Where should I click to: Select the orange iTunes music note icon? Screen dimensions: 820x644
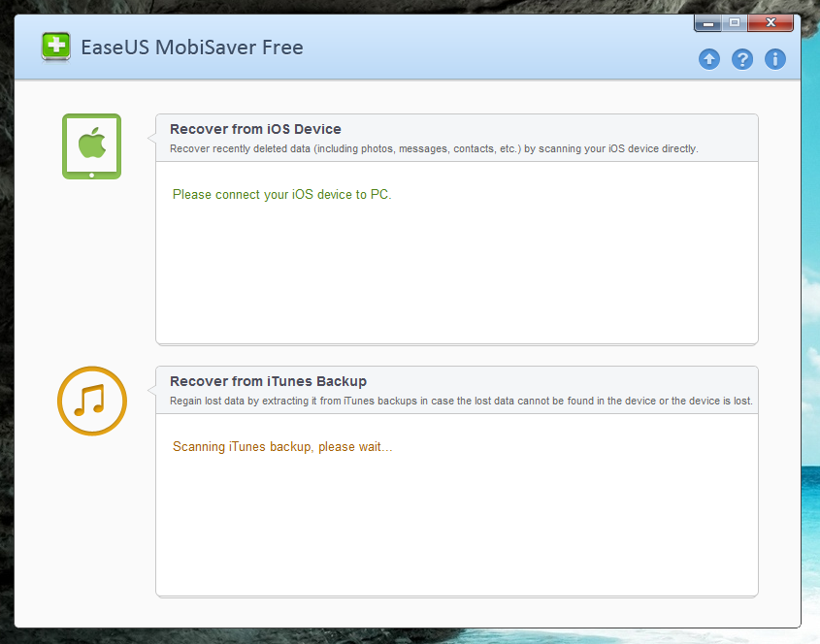[x=92, y=401]
